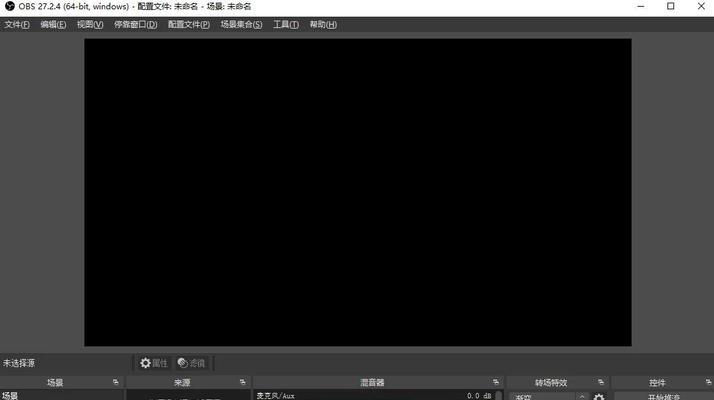Click the black preview canvas
The image size is (714, 400).
click(x=358, y=192)
